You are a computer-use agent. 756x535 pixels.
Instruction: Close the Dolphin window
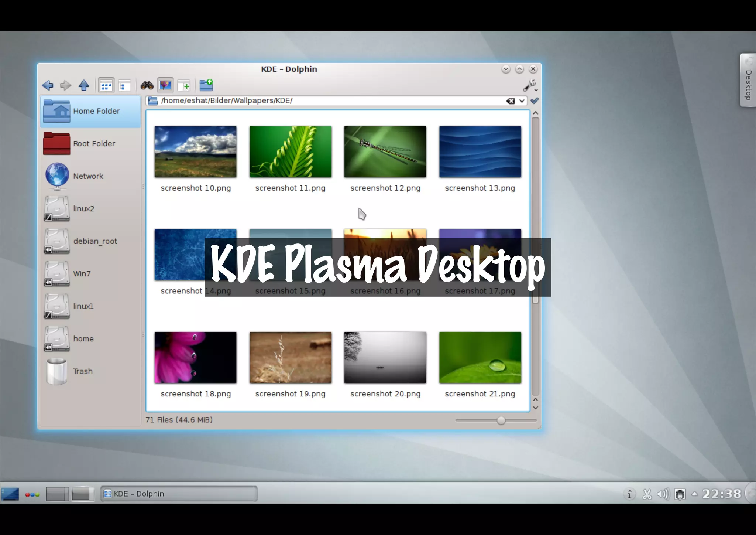coord(533,69)
